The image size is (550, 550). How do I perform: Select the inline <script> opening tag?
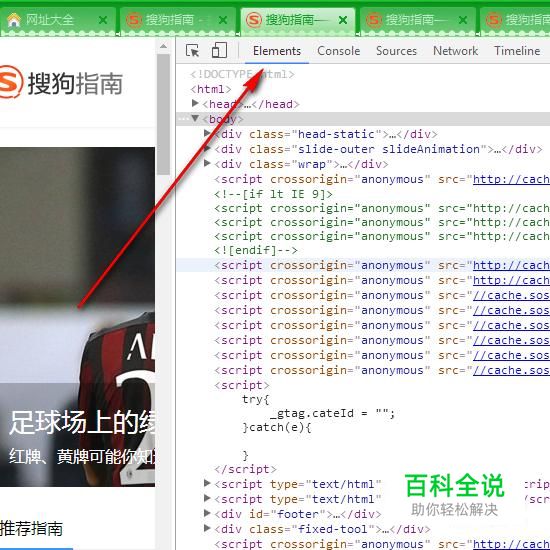(242, 385)
